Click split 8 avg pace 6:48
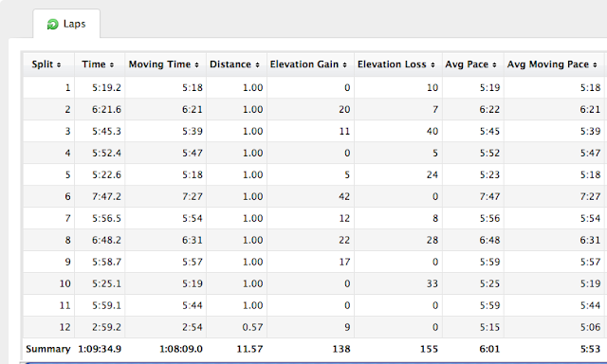Screen dimensions: 607x364 coord(489,240)
